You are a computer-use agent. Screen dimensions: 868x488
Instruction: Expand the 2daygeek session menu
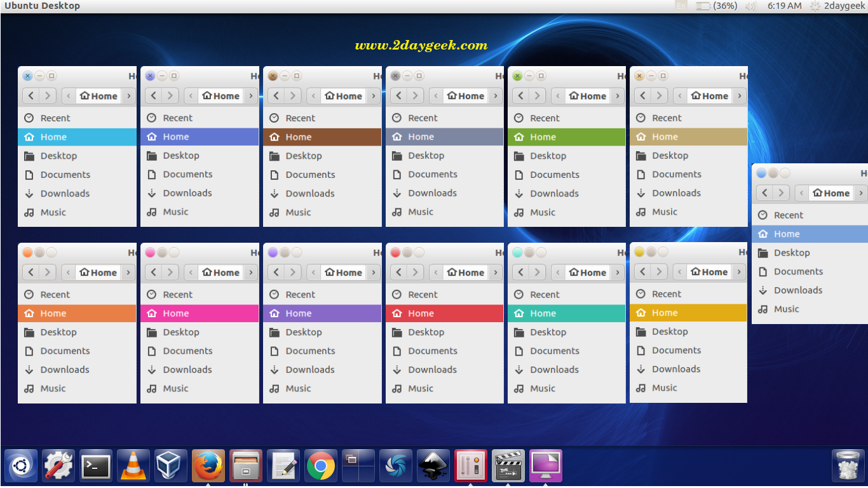(837, 6)
